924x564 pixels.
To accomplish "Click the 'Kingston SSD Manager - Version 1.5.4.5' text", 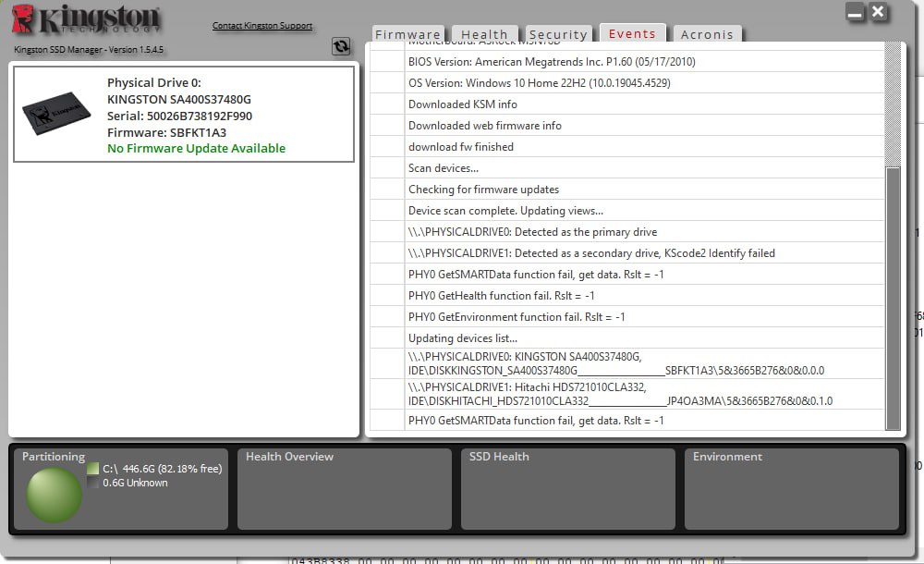I will click(89, 50).
